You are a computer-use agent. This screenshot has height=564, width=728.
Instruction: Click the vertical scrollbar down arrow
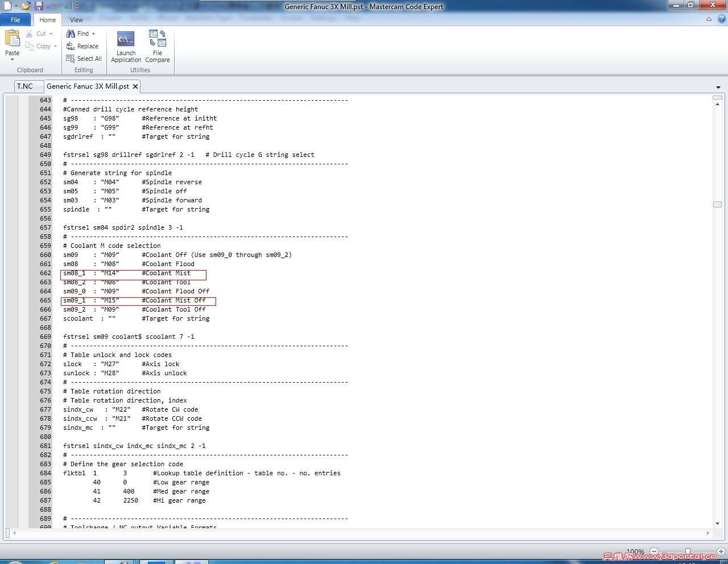click(717, 524)
